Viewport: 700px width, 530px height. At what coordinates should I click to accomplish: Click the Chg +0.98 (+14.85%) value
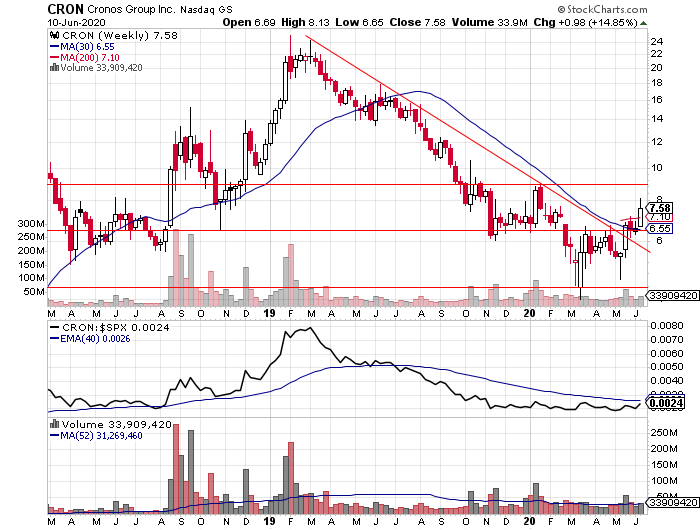click(586, 22)
